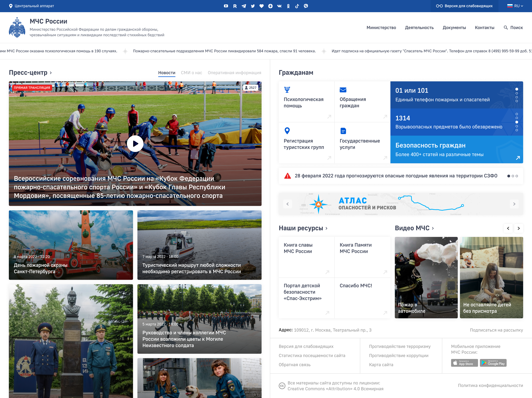The width and height of the screenshot is (532, 398).
Task: Open the RU language dropdown
Action: pyautogui.click(x=515, y=6)
